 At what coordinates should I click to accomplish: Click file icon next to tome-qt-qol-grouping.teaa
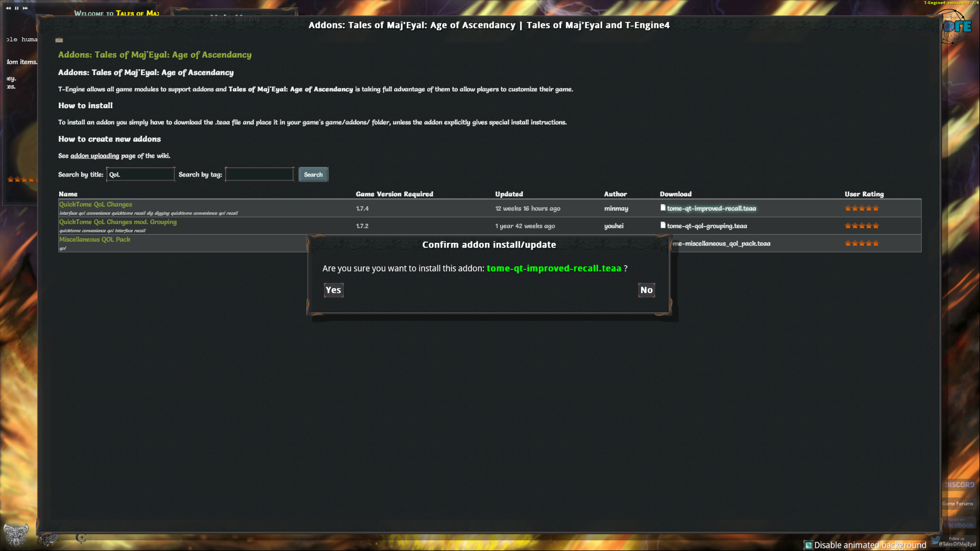pyautogui.click(x=663, y=225)
